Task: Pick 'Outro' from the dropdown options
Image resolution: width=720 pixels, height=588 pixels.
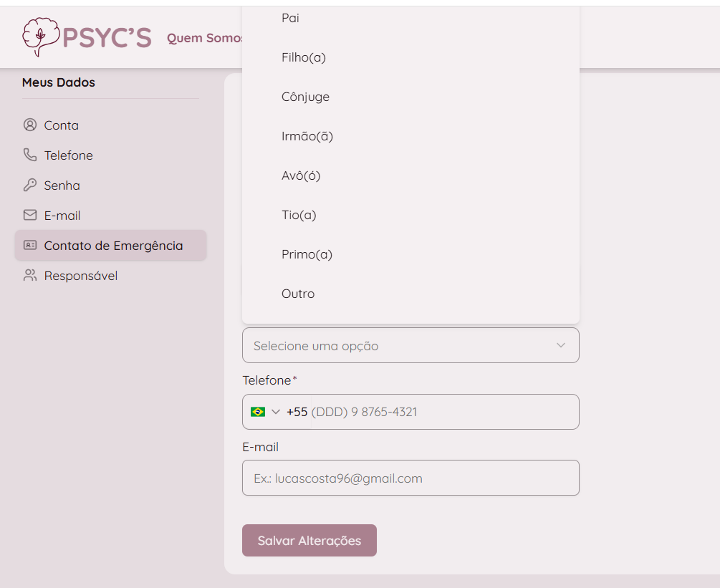Action: (298, 294)
